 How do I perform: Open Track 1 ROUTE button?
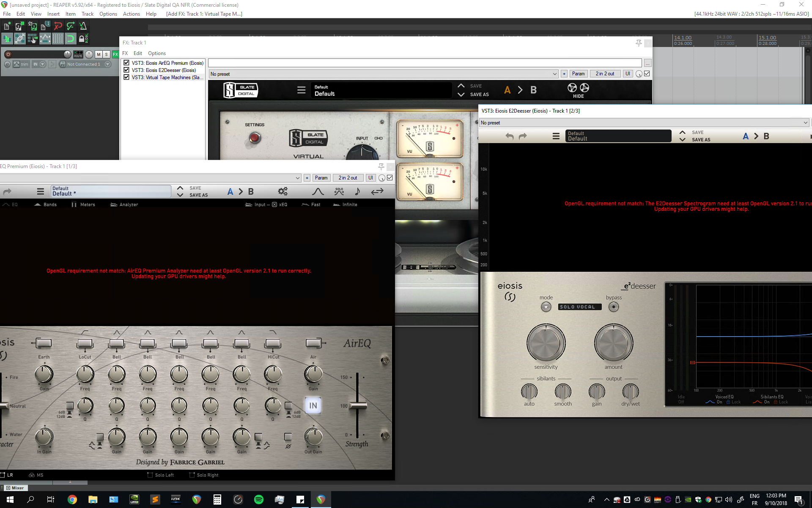click(78, 54)
